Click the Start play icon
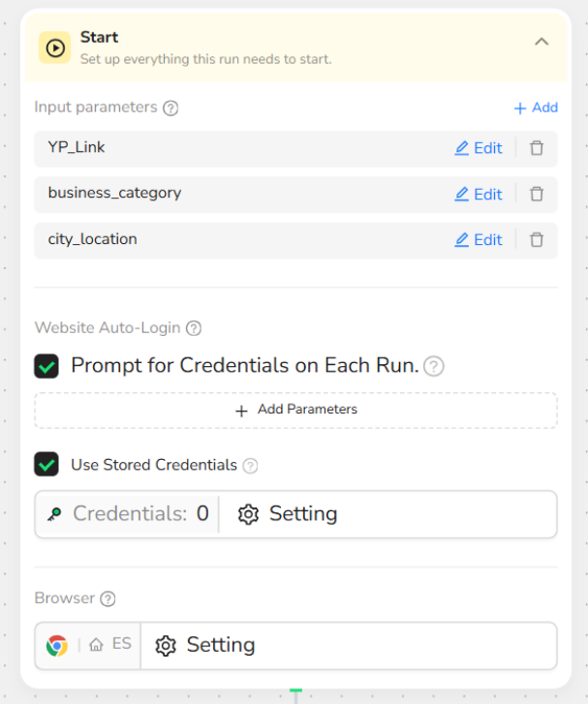Image resolution: width=588 pixels, height=705 pixels. [56, 47]
